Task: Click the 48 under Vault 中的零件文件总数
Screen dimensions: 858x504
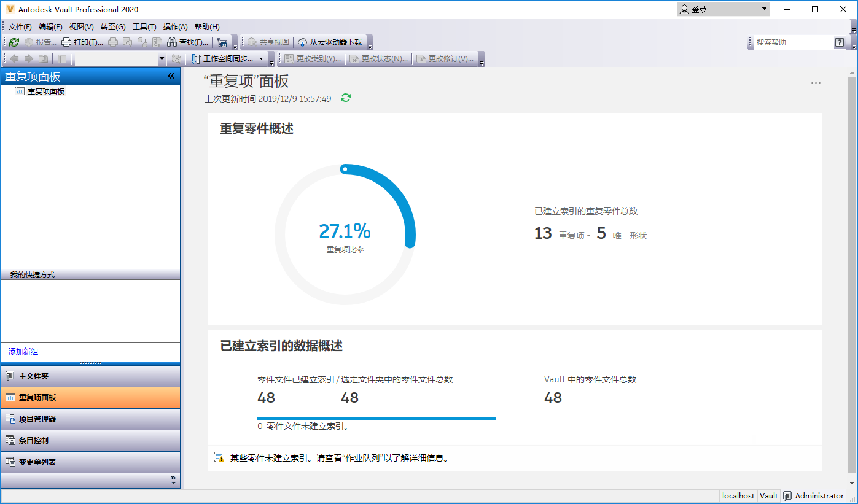Action: [553, 398]
